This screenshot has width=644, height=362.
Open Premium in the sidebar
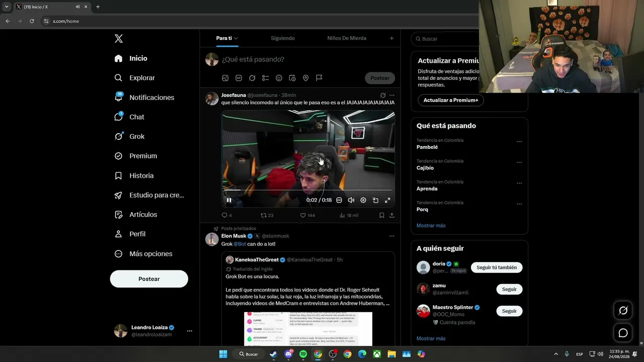pyautogui.click(x=135, y=156)
